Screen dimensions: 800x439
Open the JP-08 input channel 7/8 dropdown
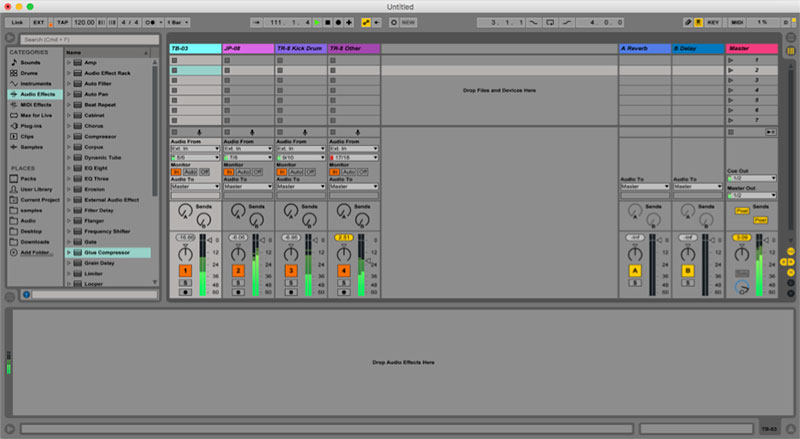(248, 158)
